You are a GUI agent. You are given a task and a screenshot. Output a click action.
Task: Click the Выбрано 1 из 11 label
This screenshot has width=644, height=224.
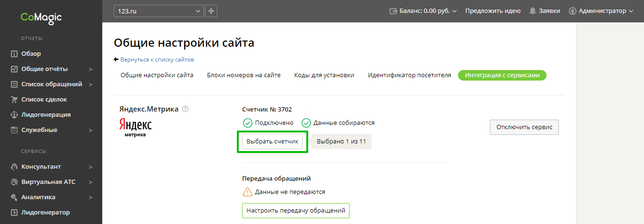(x=342, y=142)
